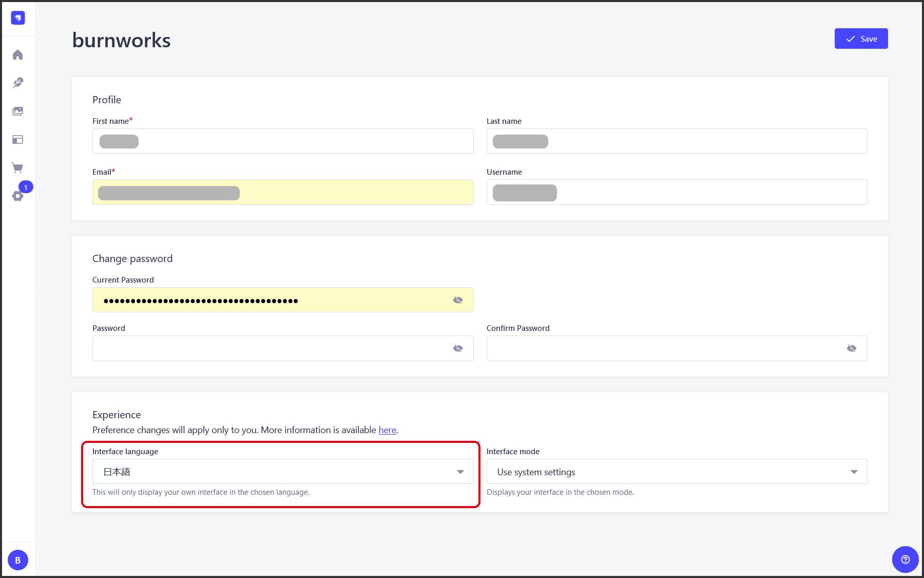Open the Media library images icon
This screenshot has height=578, width=924.
click(x=18, y=111)
